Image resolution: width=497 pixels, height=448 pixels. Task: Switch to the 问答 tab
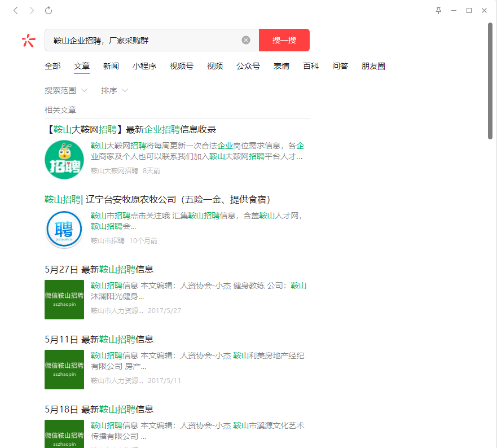(x=340, y=66)
